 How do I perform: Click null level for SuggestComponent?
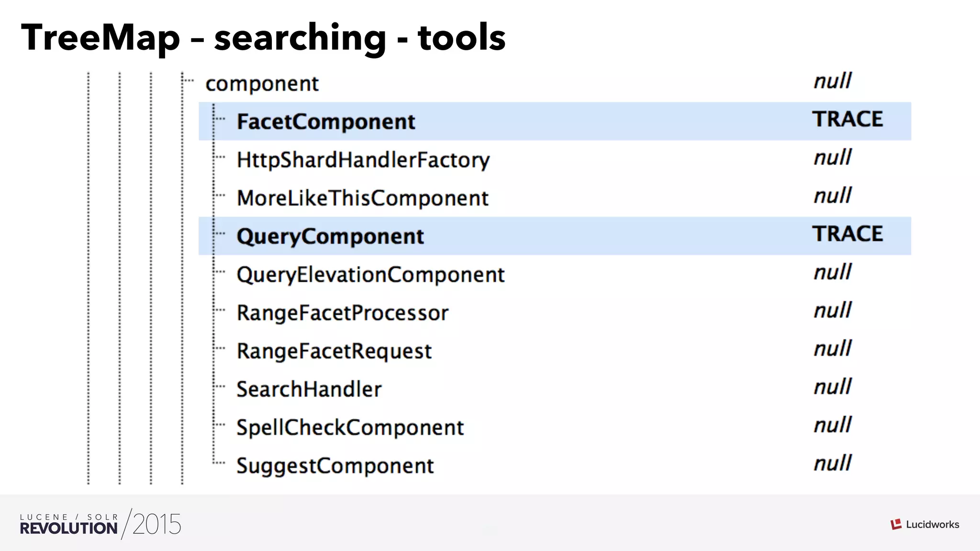pyautogui.click(x=833, y=463)
